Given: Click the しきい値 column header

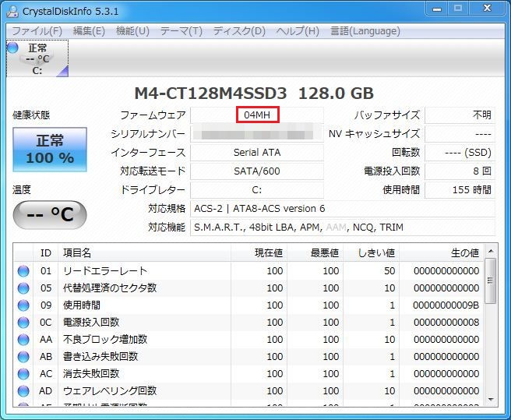Looking at the screenshot, I should [372, 252].
